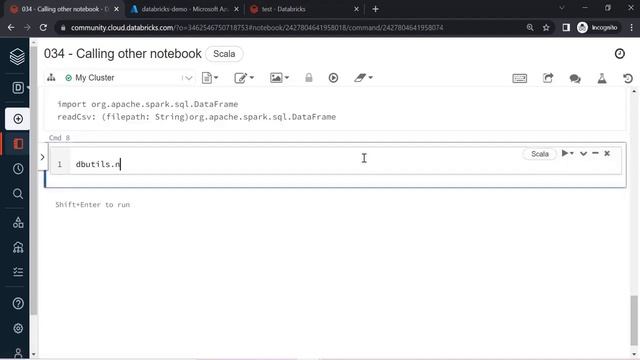Image resolution: width=640 pixels, height=360 pixels.
Task: Expand the left side panel arrow
Action: coord(42,157)
